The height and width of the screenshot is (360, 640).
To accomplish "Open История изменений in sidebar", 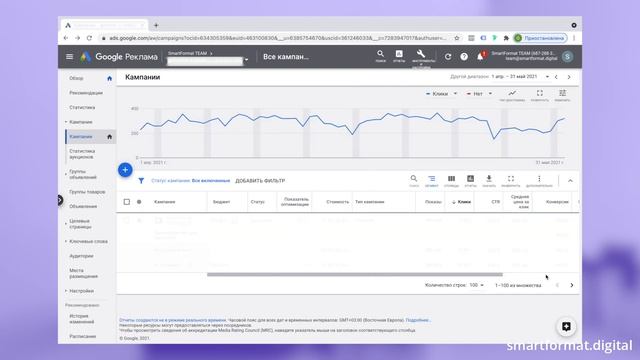I will pyautogui.click(x=82, y=319).
